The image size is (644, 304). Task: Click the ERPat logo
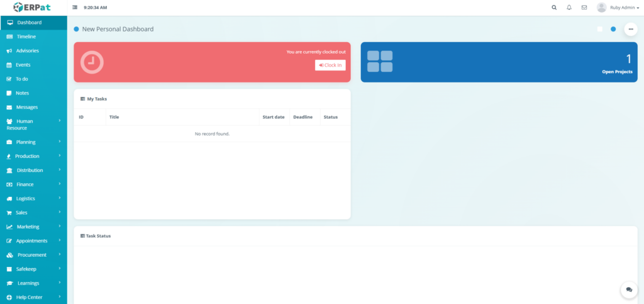point(31,7)
